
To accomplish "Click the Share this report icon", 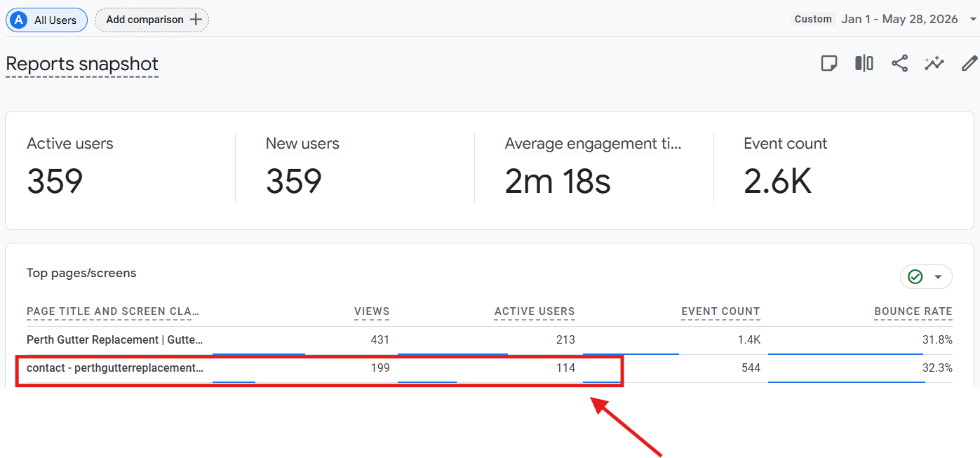I will (x=899, y=64).
